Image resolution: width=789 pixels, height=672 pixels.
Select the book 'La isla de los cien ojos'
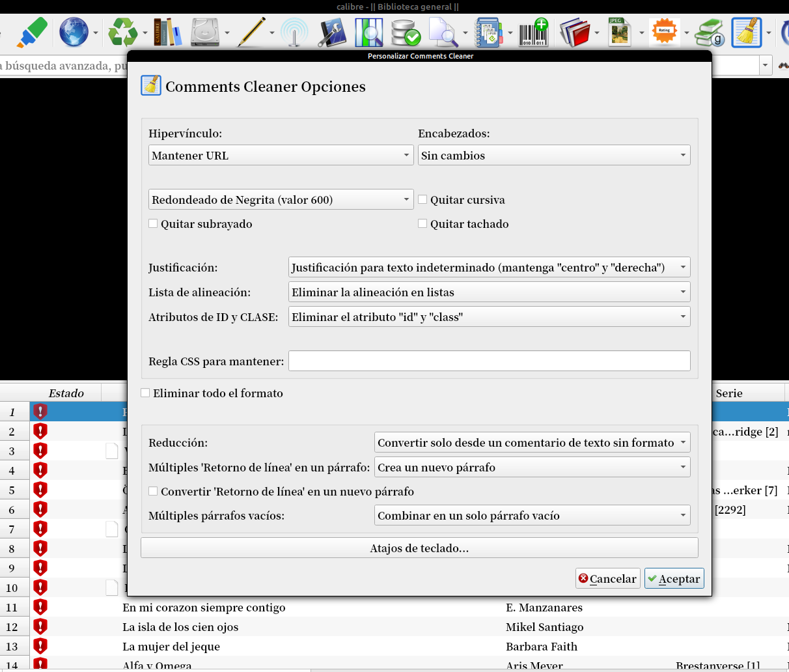click(180, 626)
